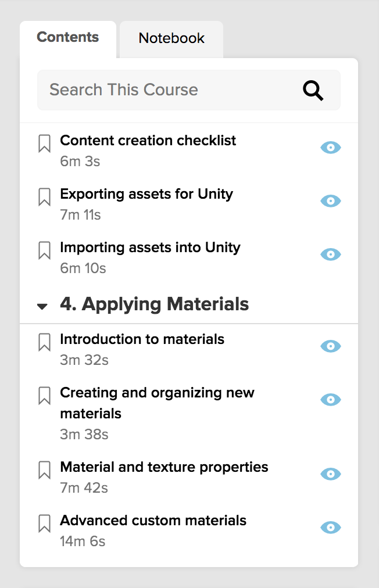
Task: Bookmark Importing assets into Unity
Action: tap(44, 250)
